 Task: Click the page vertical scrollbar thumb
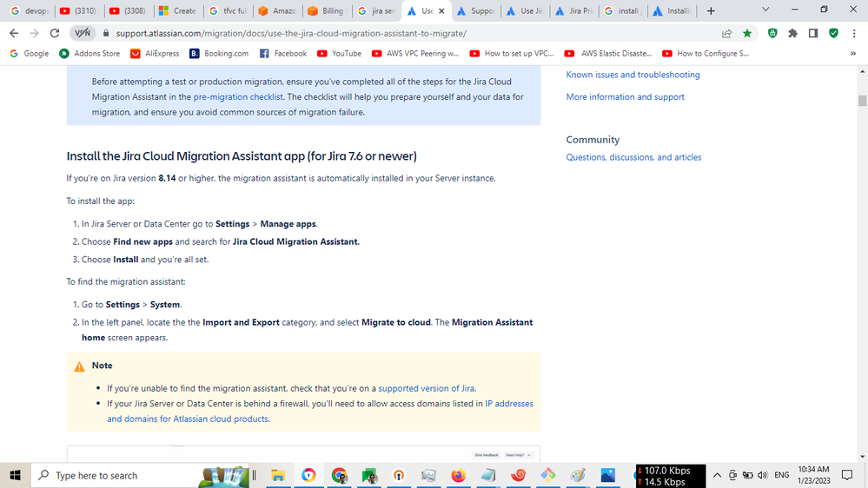pyautogui.click(x=863, y=101)
